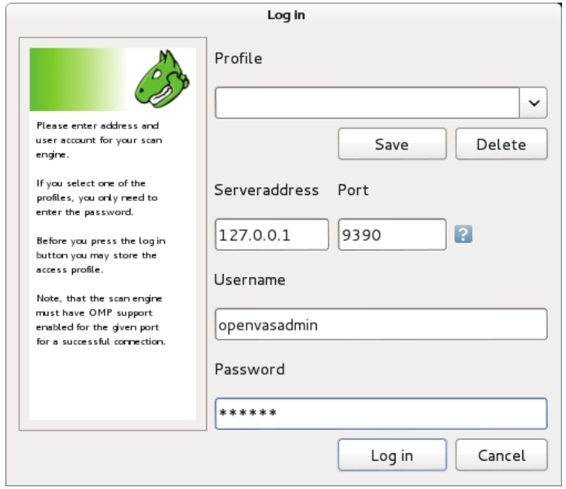Save the current access profile
The height and width of the screenshot is (489, 566).
coord(392,144)
